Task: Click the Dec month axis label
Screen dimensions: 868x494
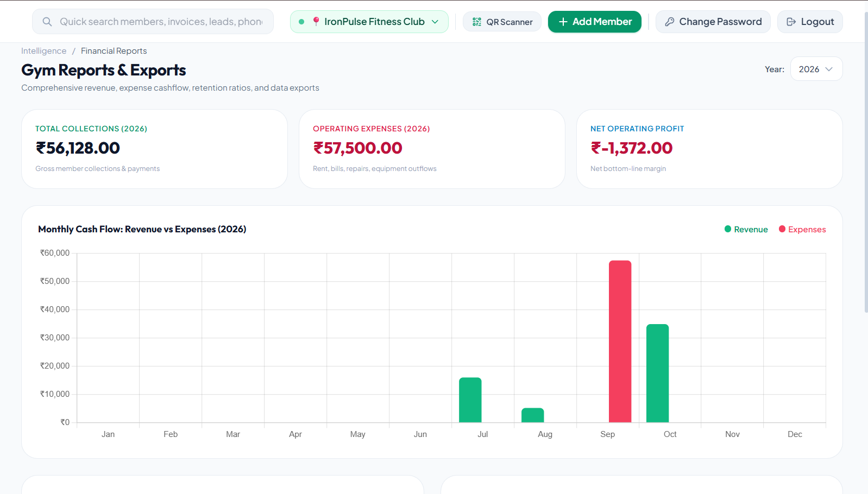Action: [x=795, y=434]
